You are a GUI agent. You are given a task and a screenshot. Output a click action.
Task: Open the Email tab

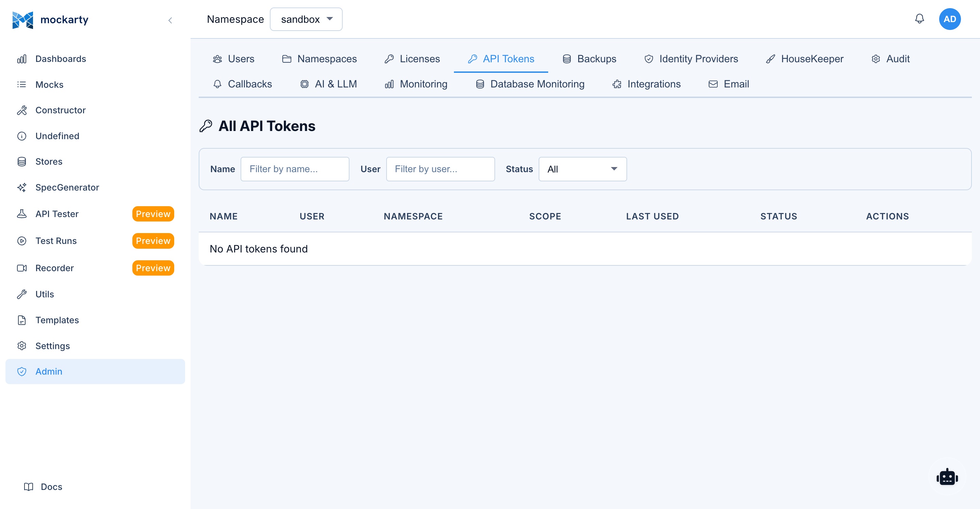729,84
